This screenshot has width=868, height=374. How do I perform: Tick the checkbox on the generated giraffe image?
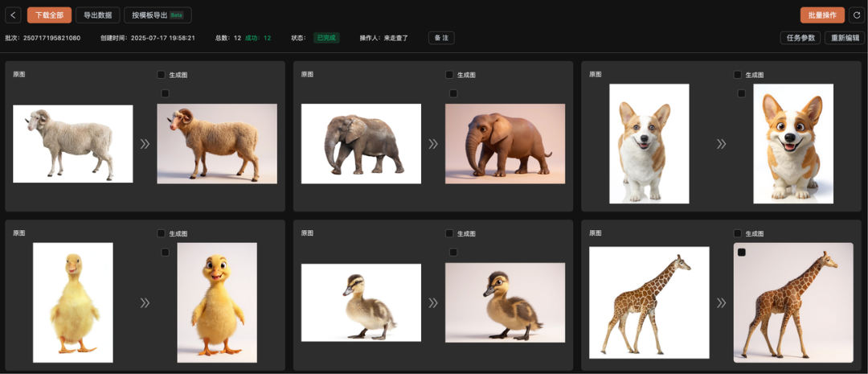tap(741, 253)
